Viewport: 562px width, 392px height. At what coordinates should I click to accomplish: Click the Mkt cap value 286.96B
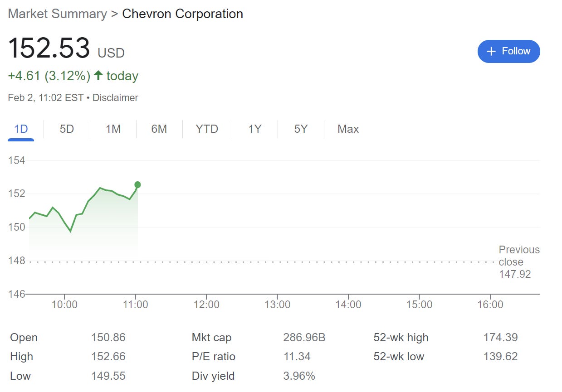pos(304,338)
